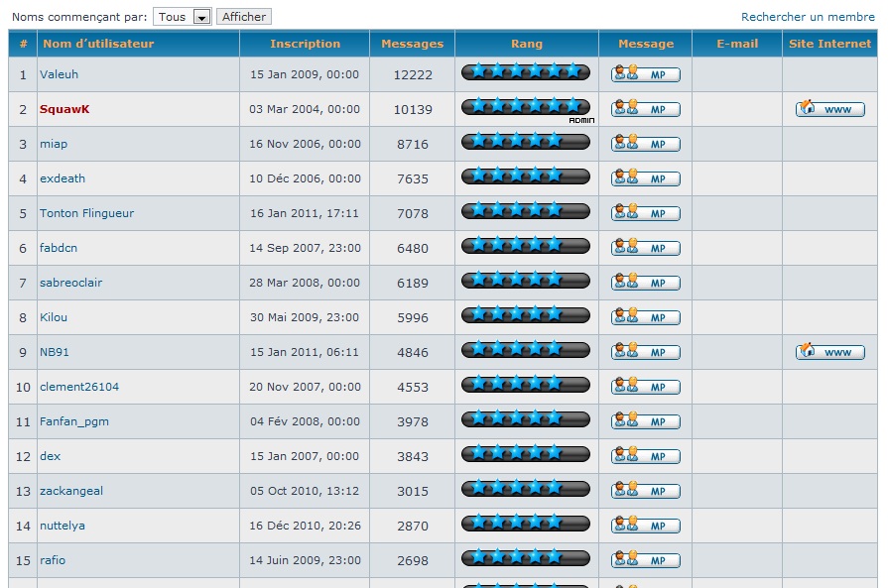Screen dimensions: 888x588
Task: Sort by Nom d'utilisateur column header
Action: [x=98, y=44]
